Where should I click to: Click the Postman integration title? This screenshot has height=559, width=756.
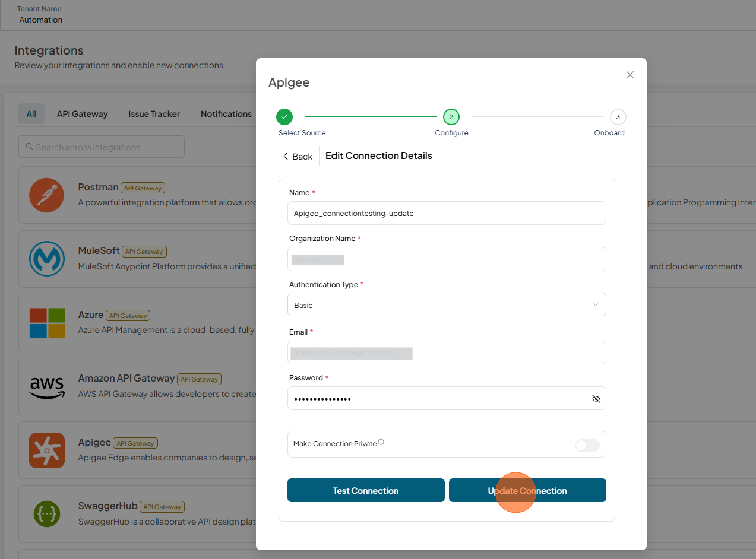[99, 187]
